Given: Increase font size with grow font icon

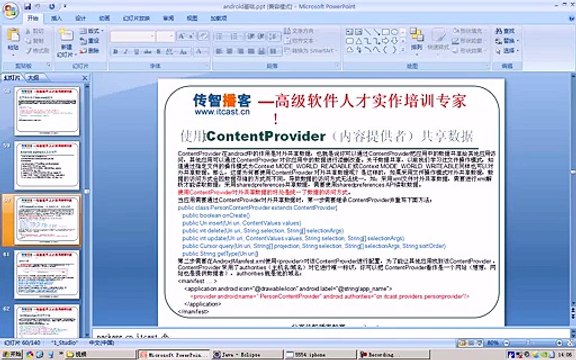Looking at the screenshot, I should pos(181,36).
